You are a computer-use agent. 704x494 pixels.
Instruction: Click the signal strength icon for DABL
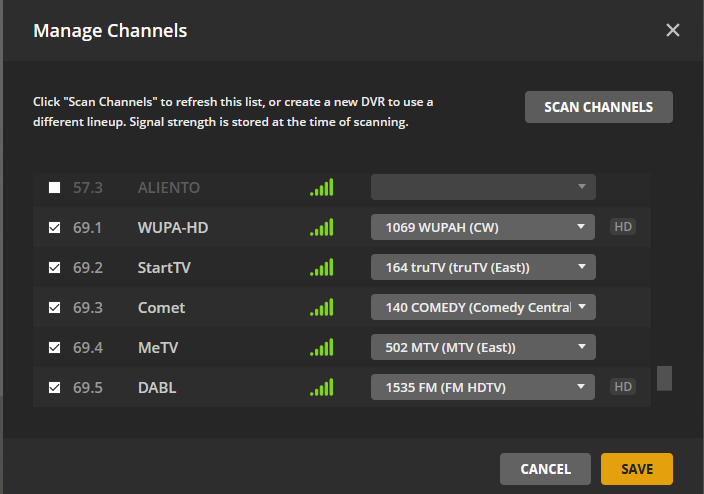(x=321, y=387)
